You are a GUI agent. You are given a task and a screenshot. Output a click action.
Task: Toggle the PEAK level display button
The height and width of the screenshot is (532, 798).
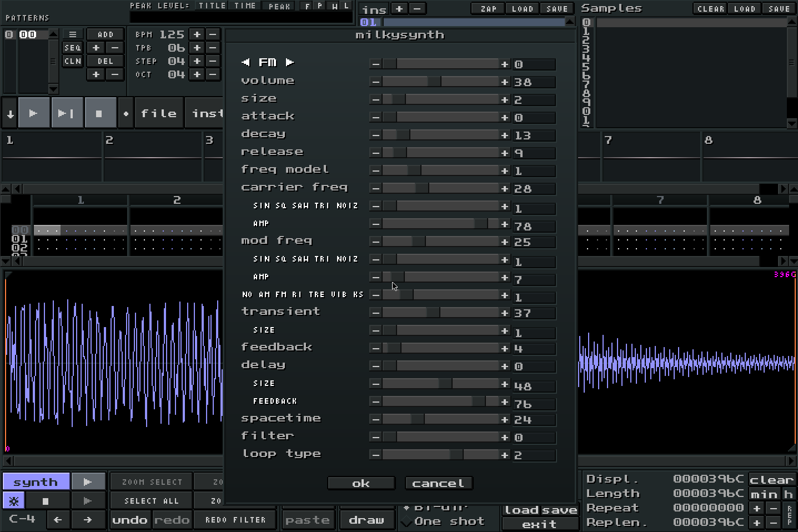pos(279,6)
